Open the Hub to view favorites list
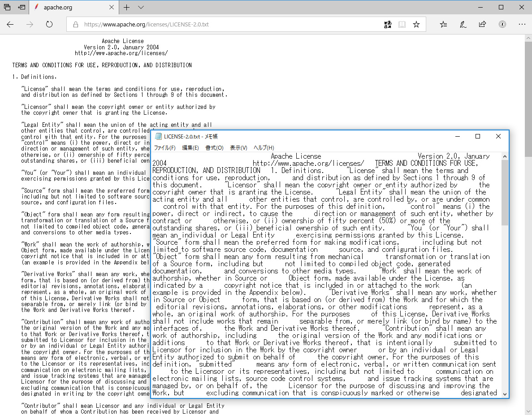532x415 pixels. [443, 25]
